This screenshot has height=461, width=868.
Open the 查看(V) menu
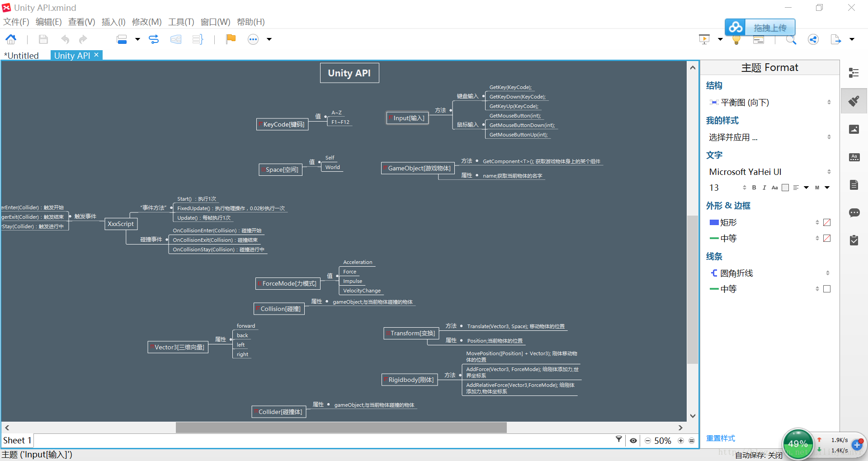[81, 22]
